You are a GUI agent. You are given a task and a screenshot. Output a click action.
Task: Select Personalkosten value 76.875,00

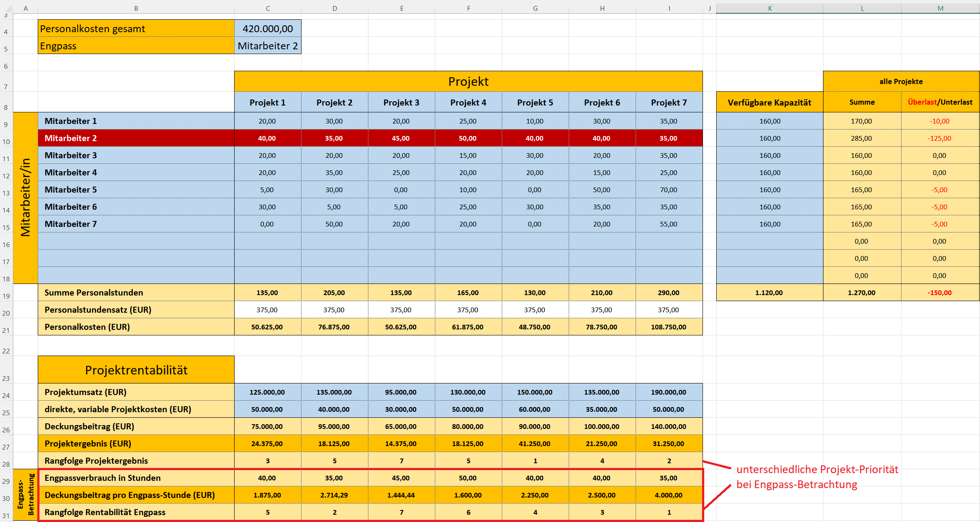coord(335,327)
